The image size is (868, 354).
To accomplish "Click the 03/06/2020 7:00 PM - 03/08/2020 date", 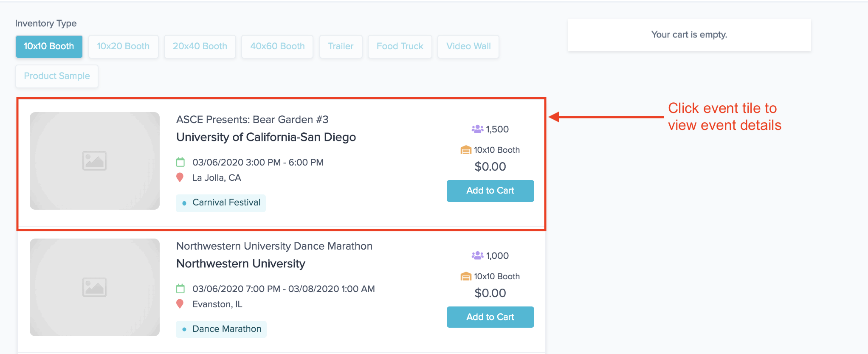I will (x=284, y=289).
